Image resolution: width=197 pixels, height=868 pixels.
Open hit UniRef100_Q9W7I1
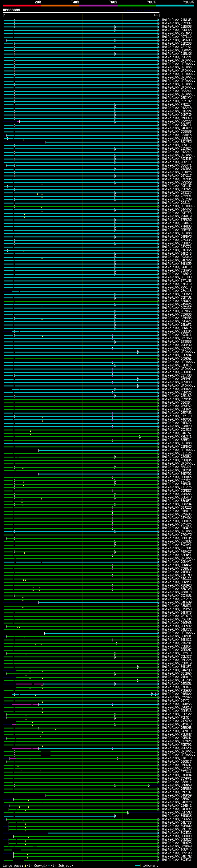click(177, 125)
